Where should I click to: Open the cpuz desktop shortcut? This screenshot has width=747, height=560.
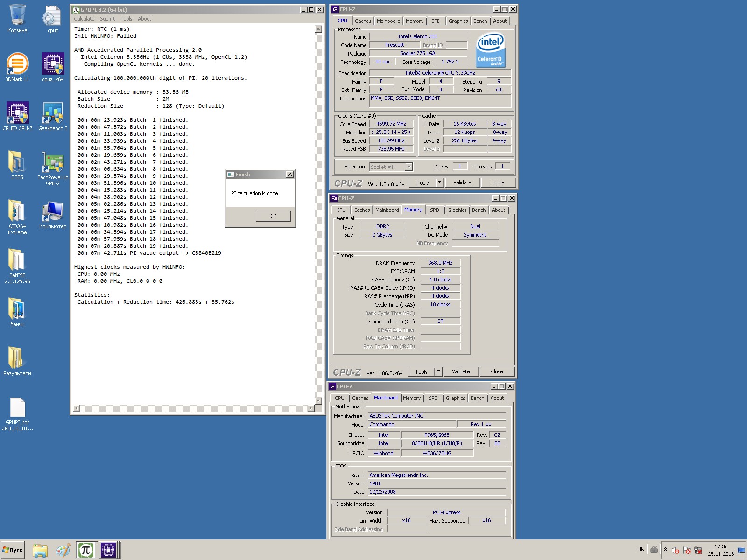53,19
